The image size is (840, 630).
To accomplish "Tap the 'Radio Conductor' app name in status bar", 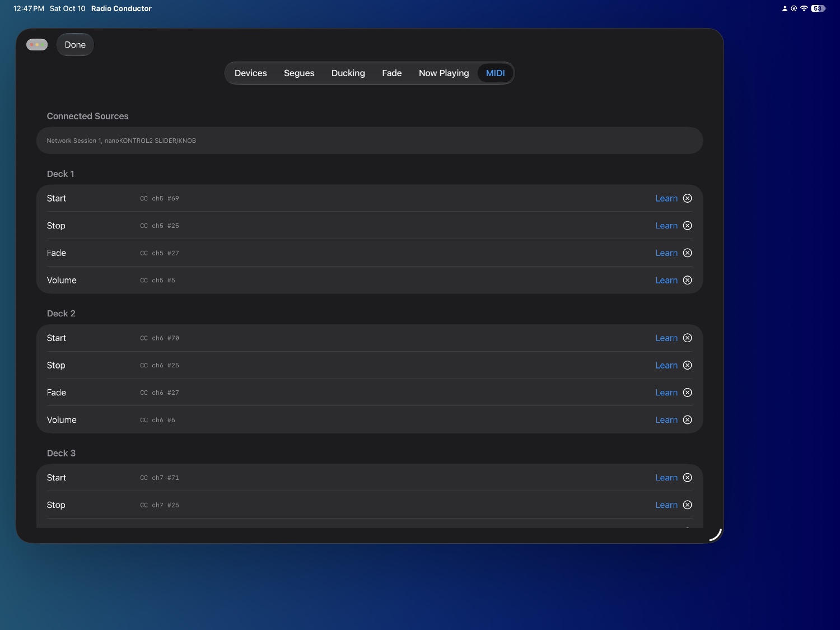I will pyautogui.click(x=122, y=8).
